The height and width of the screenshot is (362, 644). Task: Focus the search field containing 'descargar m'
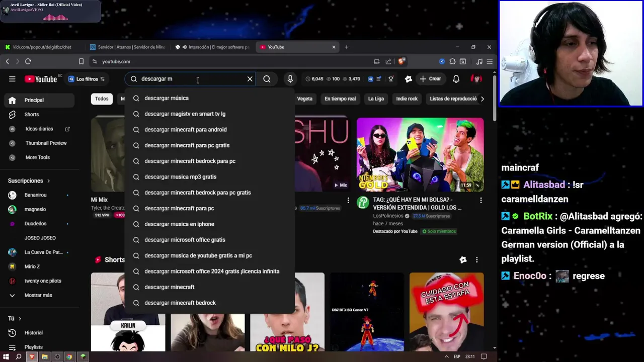[x=191, y=79]
